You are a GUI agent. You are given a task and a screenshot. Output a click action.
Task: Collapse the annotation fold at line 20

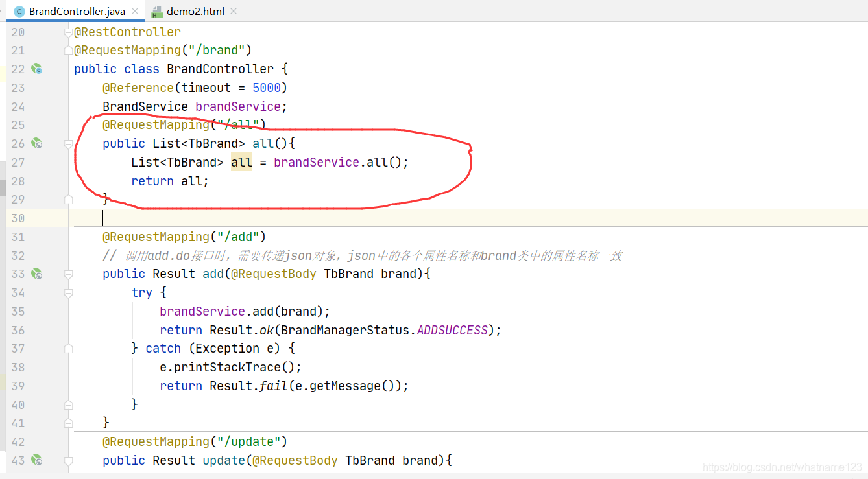(x=68, y=32)
